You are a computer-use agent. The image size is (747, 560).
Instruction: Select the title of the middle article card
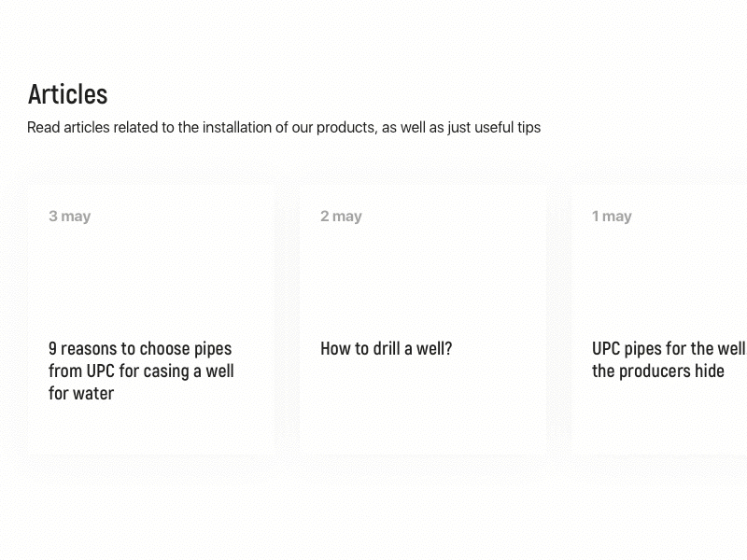[386, 348]
